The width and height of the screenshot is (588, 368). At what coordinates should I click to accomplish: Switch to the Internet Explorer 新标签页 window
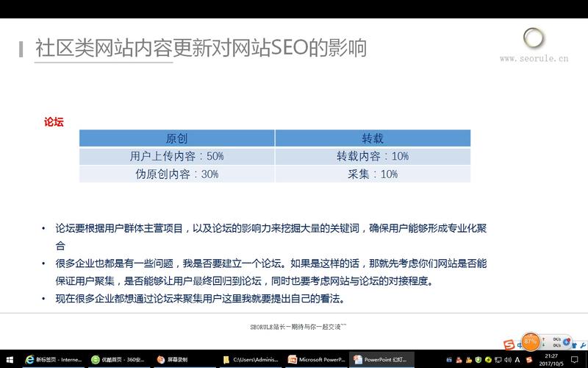click(53, 359)
